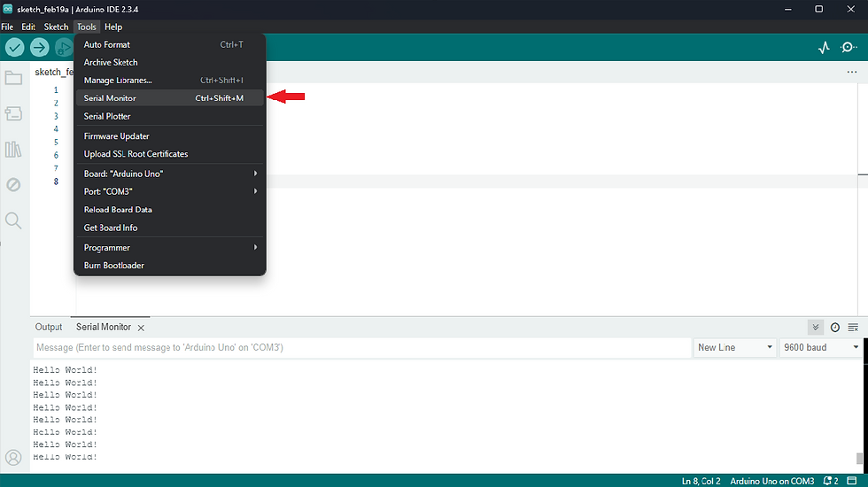
Task: Open the Edit menu
Action: coord(28,27)
